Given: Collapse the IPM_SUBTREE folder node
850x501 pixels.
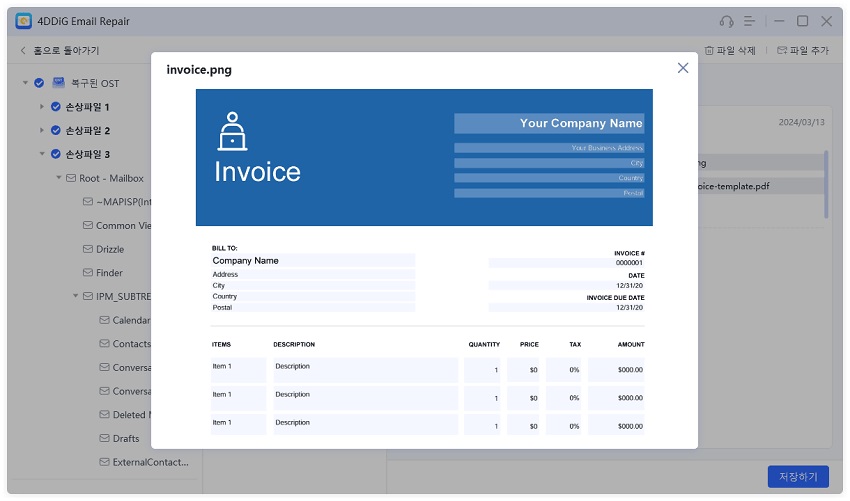Looking at the screenshot, I should [x=75, y=296].
